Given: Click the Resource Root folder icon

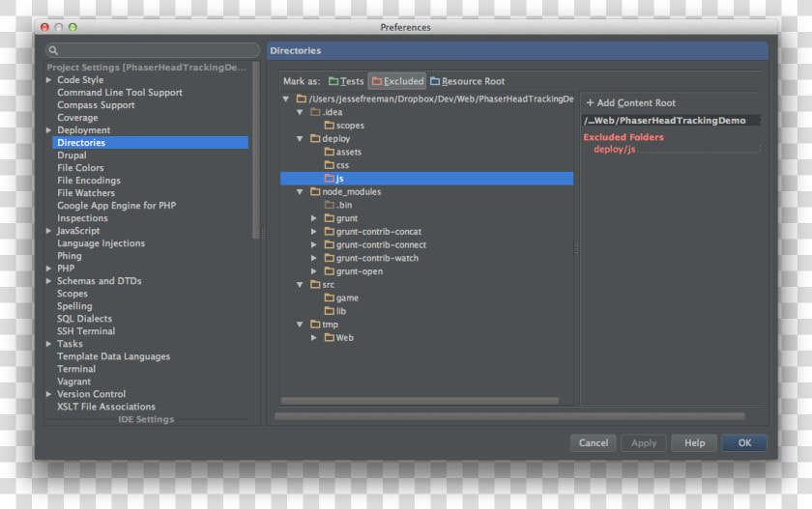Looking at the screenshot, I should pos(435,81).
